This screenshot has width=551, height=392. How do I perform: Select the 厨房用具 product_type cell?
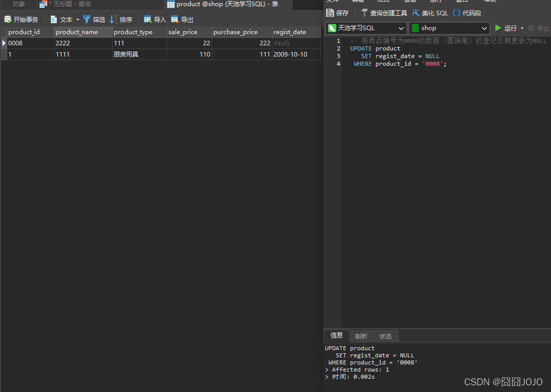pos(140,55)
